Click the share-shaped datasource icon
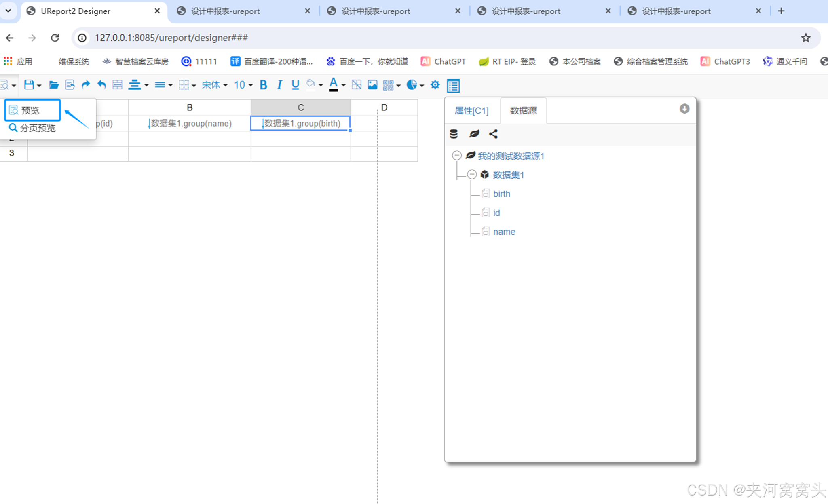 pos(493,134)
